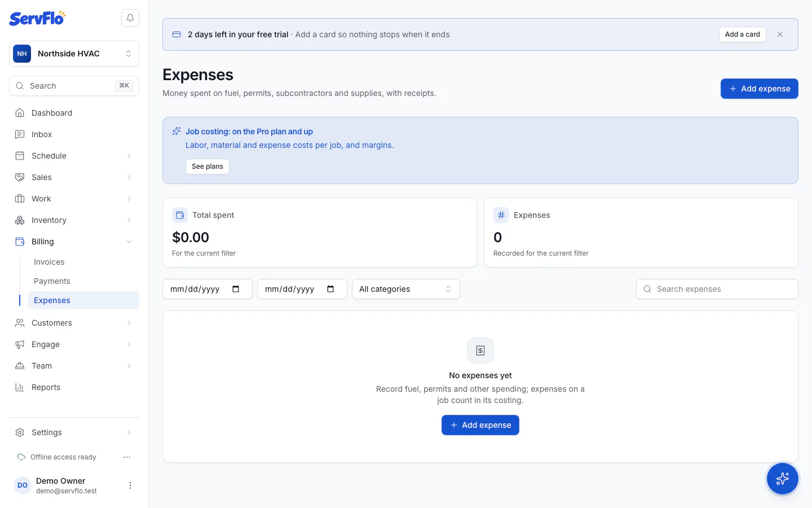This screenshot has height=508, width=812.
Task: Expand the Sales section
Action: [74, 177]
